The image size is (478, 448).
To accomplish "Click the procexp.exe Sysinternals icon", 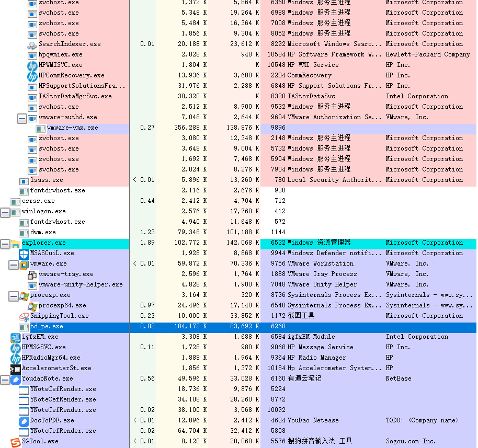I will (x=24, y=296).
